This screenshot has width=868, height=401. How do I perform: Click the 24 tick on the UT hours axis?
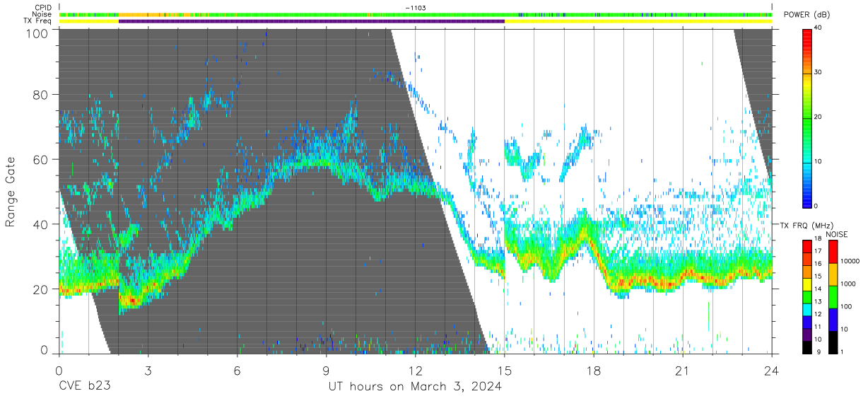[771, 371]
